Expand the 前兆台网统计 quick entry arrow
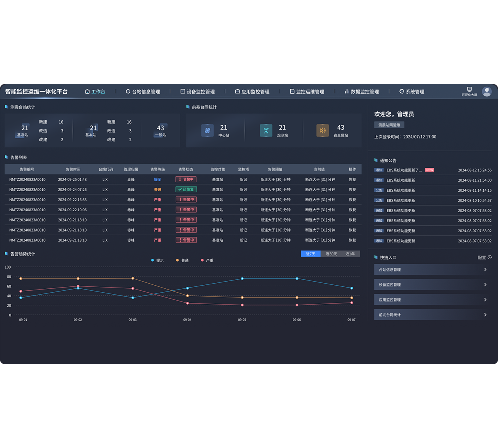498x448 pixels. coord(485,314)
